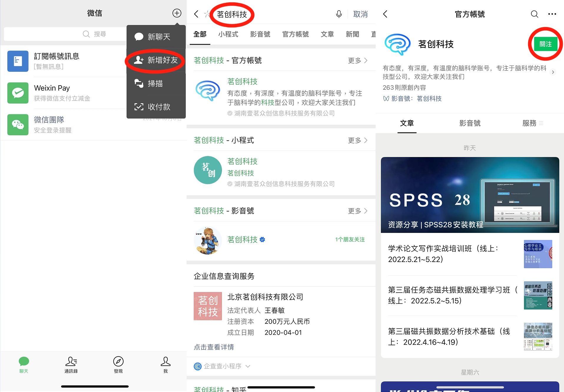This screenshot has width=564, height=392.
Task: Switch to the 文章 profile tab
Action: [407, 123]
